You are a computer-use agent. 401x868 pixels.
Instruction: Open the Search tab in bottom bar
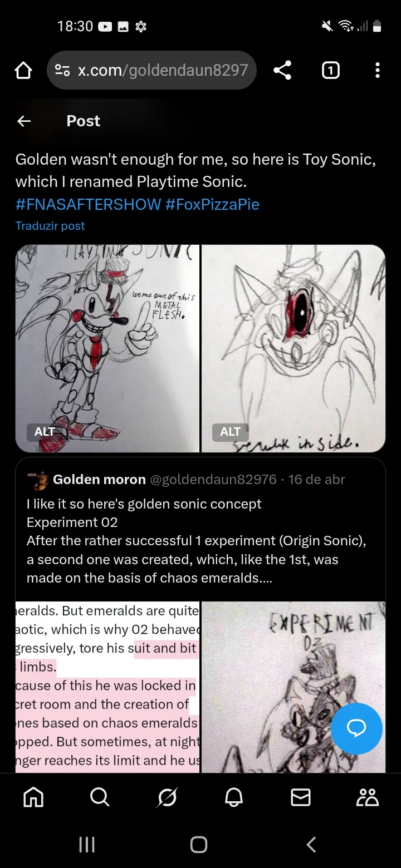click(x=100, y=798)
